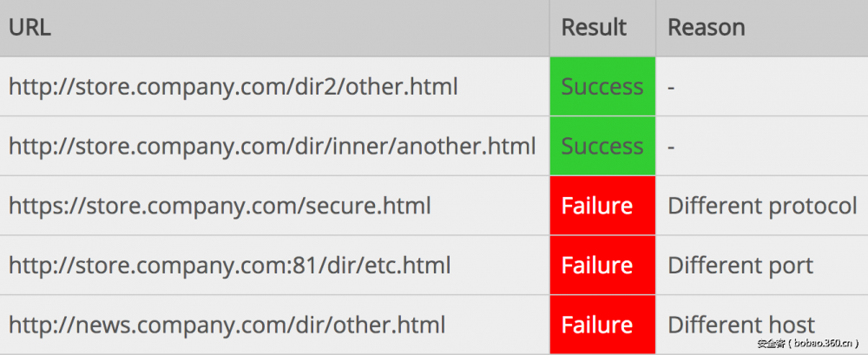This screenshot has width=868, height=355.
Task: Click the dash reason in another.html row
Action: pos(672,147)
